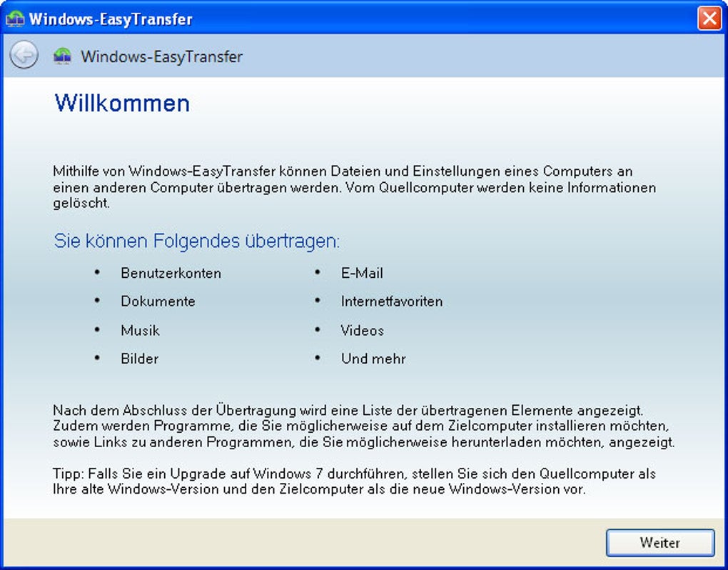Select the Bilder list entry
Viewport: 728px width, 570px height.
140,359
